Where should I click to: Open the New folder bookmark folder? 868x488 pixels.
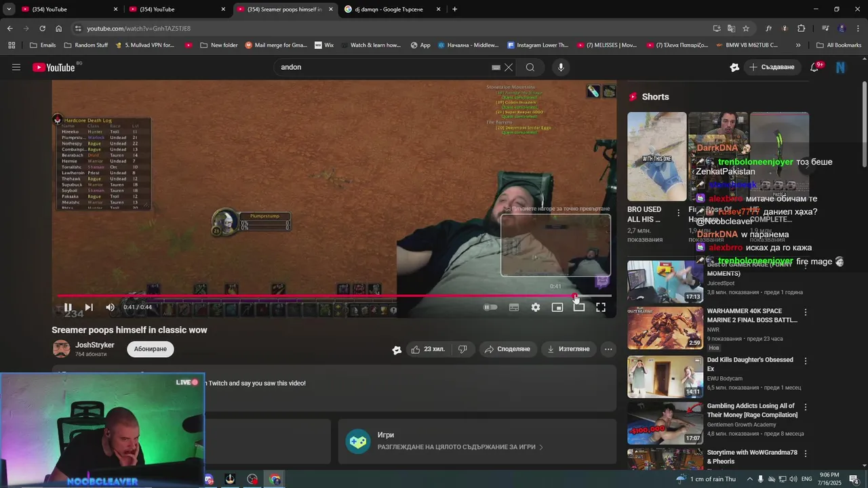219,45
